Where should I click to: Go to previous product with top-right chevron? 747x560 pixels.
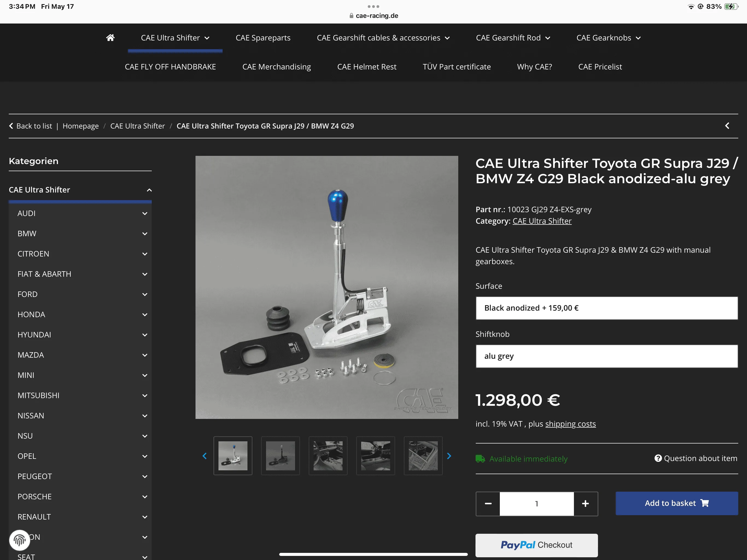727,126
